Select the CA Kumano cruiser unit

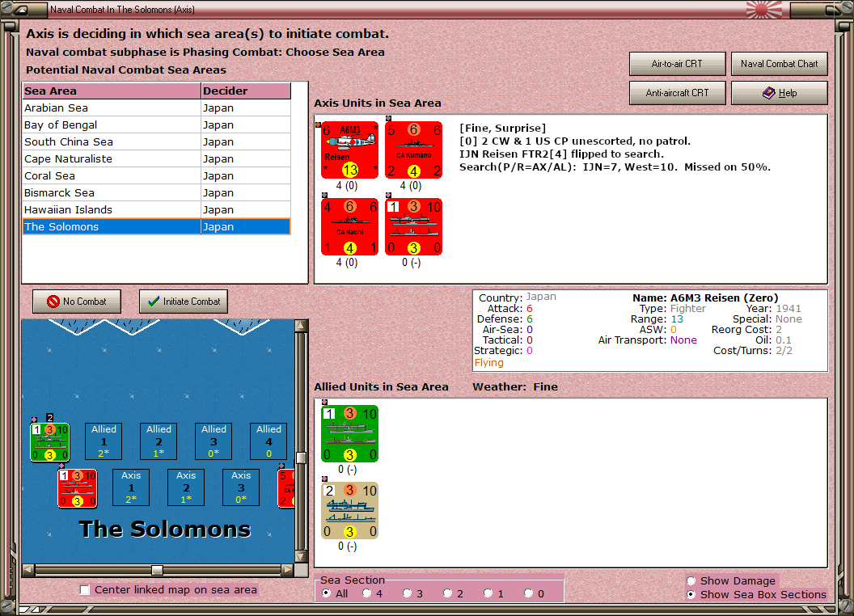(x=413, y=150)
